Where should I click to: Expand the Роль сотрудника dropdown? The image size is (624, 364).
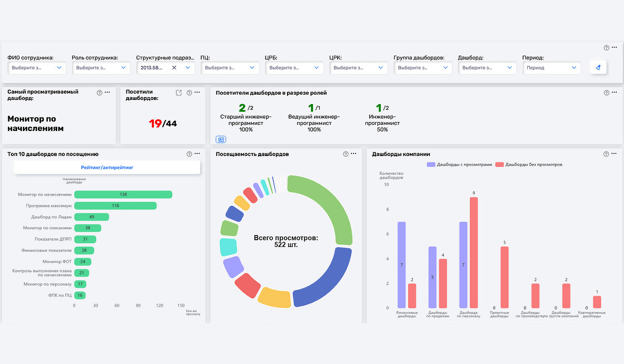click(x=101, y=68)
